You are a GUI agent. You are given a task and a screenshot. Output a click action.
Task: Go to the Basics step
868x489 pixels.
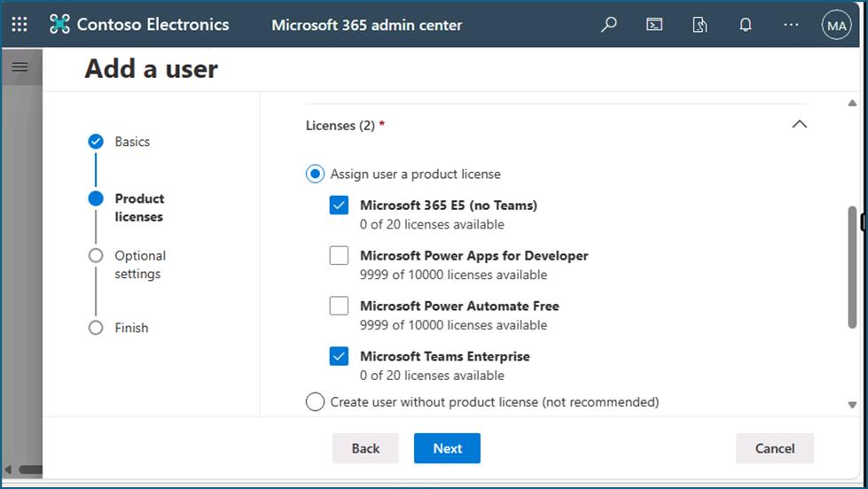(x=131, y=142)
